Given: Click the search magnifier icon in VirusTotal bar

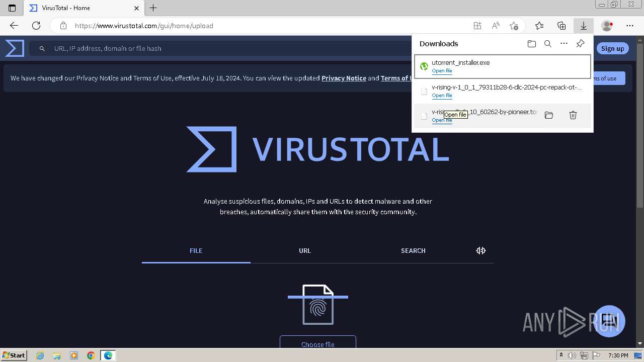Looking at the screenshot, I should pyautogui.click(x=42, y=49).
